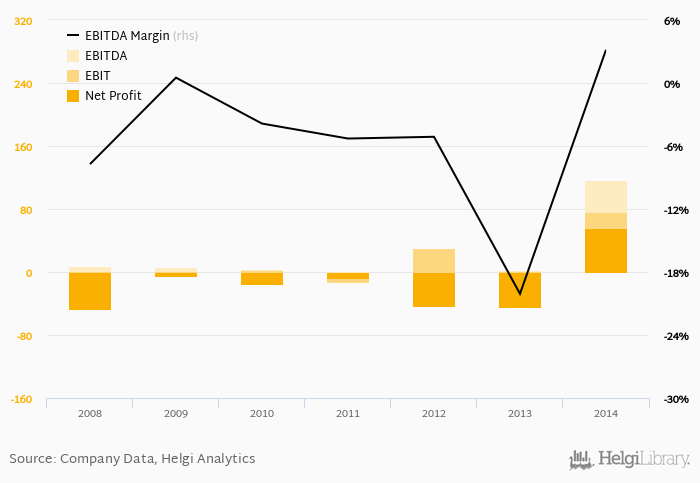Click the EBIT legend color swatch
Screen dimensions: 700x483
(x=73, y=76)
